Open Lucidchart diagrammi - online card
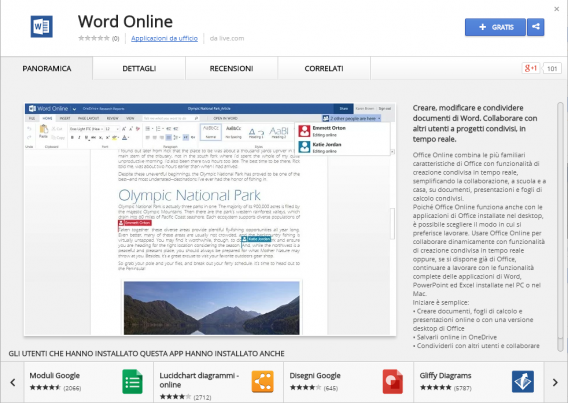Viewport: 568px width, 403px height. tap(218, 382)
